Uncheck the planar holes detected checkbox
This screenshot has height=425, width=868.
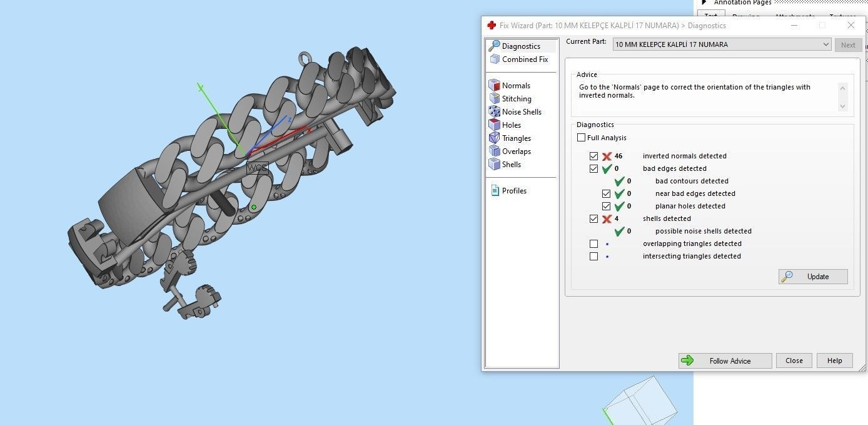606,206
